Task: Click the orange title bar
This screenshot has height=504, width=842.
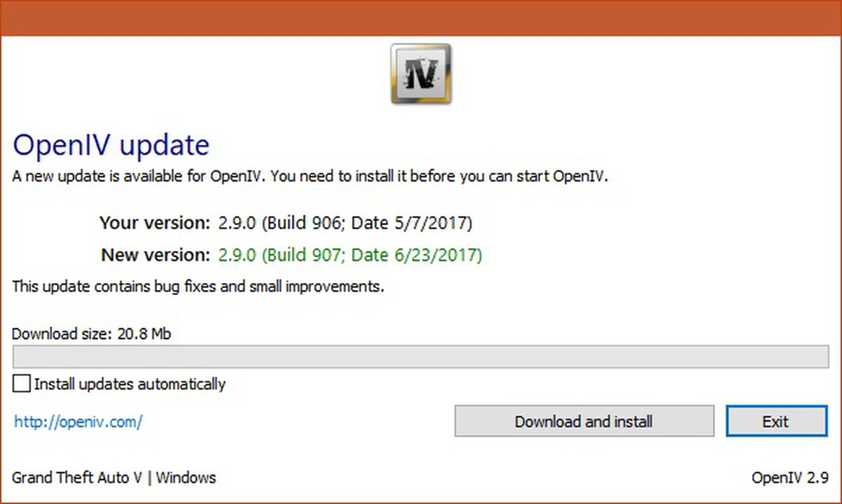Action: click(x=421, y=18)
